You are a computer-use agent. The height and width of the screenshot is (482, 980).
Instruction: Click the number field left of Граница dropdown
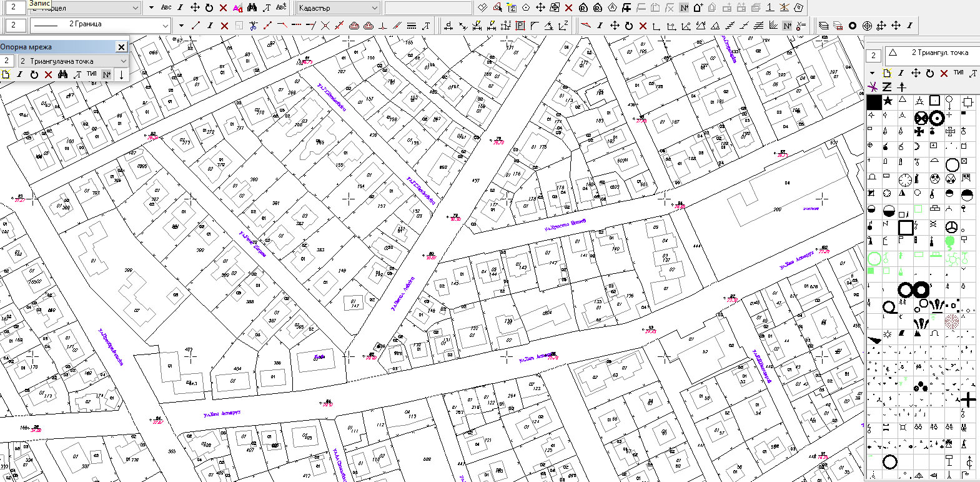click(15, 26)
